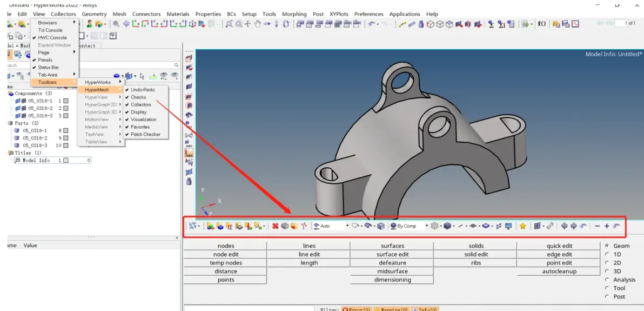Click the plus icon in bottom toolbar
Viewport: 644px width, 311px height.
pos(607,226)
